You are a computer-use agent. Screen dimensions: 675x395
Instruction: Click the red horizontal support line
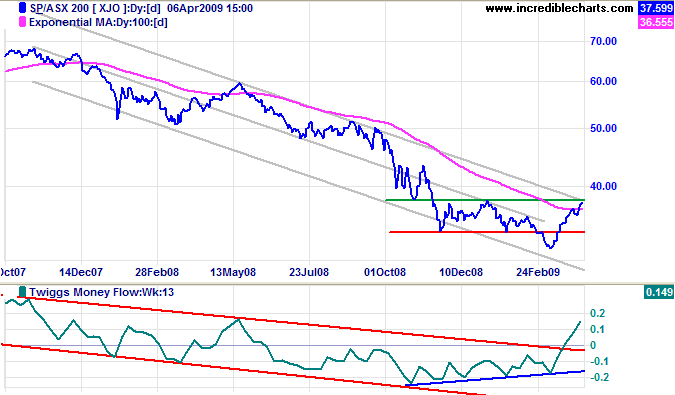click(487, 232)
